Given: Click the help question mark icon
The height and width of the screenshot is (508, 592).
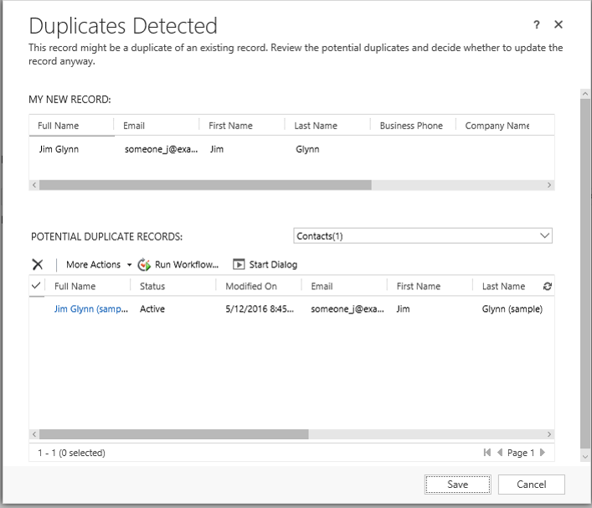Looking at the screenshot, I should pos(536,25).
